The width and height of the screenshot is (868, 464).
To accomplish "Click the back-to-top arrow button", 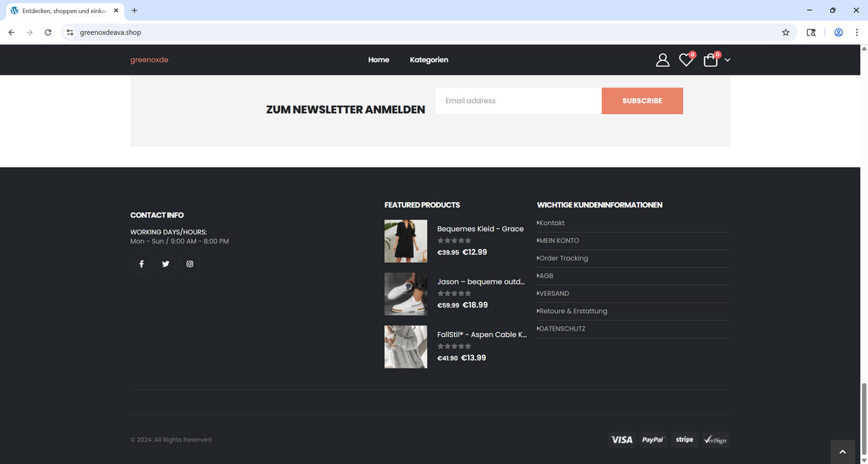I will 843,451.
